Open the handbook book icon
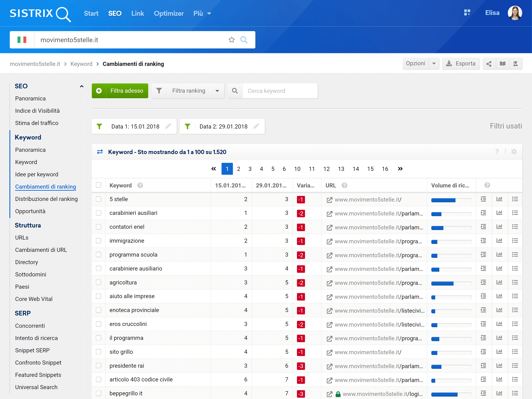The image size is (532, 399). [502, 64]
